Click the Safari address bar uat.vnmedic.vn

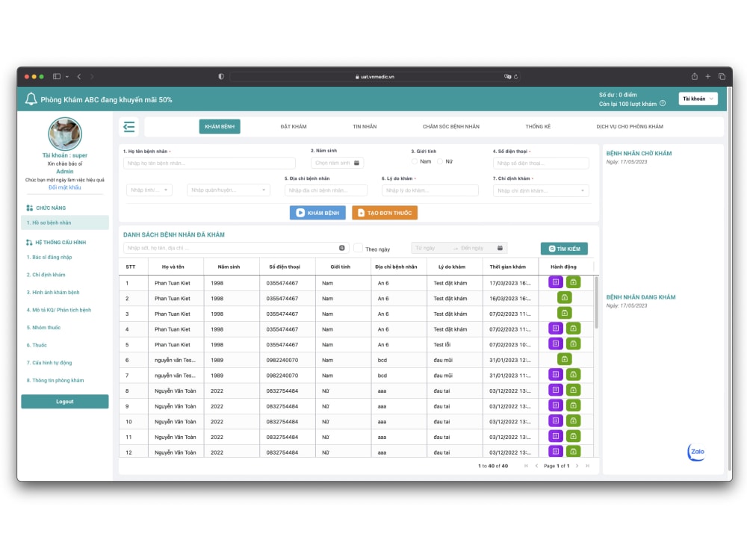click(x=375, y=76)
